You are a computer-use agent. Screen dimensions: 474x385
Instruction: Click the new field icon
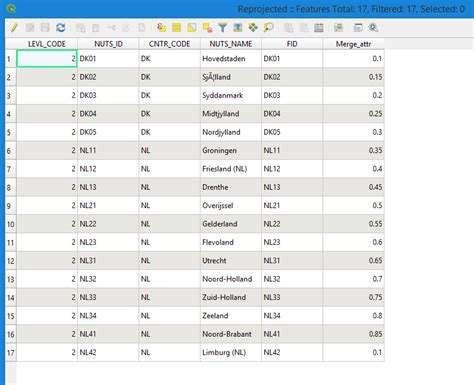click(288, 28)
